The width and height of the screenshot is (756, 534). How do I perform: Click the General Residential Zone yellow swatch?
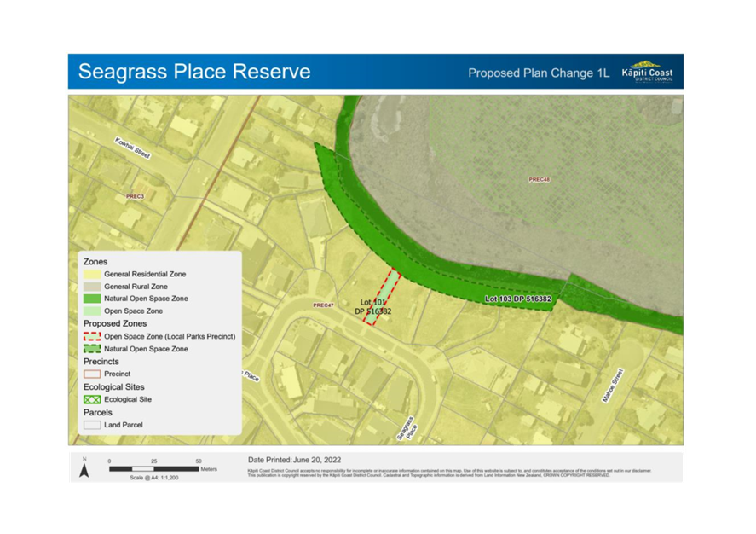(92, 274)
